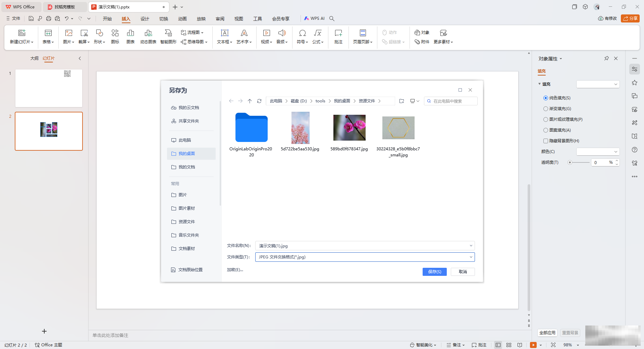Insert a 公式 (formula)
Viewport: 644px width, 349px height.
click(317, 37)
